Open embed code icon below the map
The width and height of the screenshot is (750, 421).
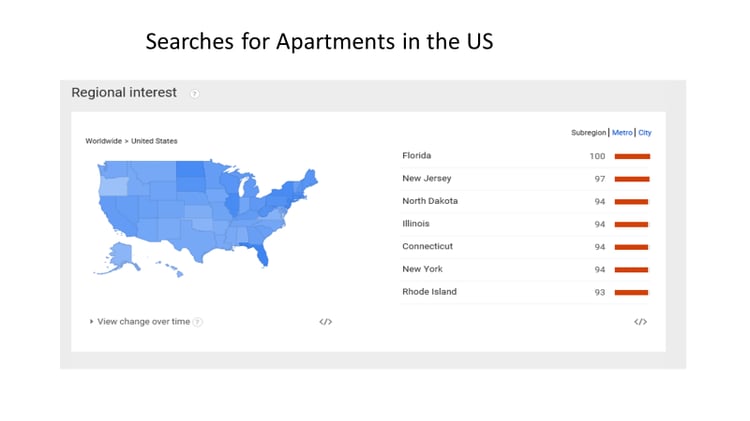[326, 322]
